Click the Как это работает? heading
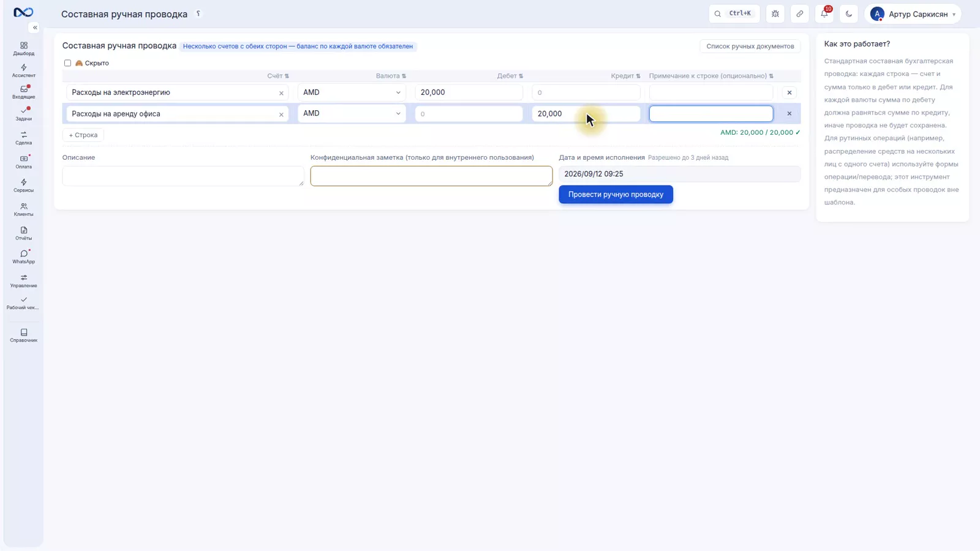 click(857, 44)
